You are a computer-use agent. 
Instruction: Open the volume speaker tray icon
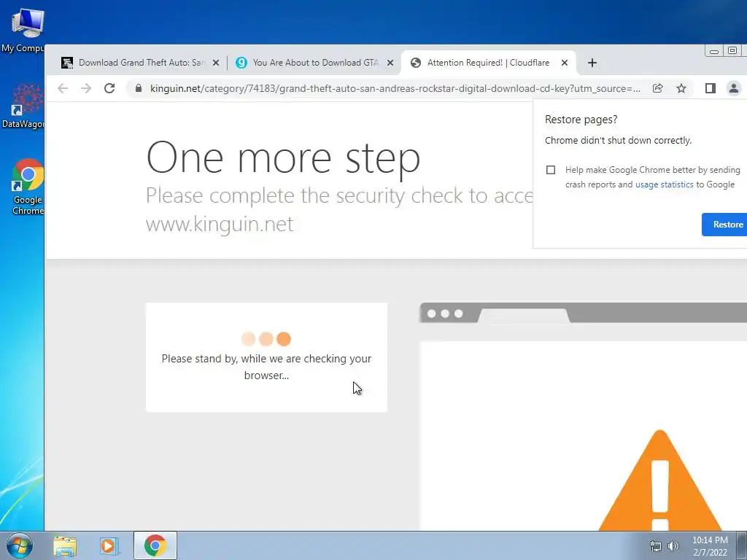click(x=673, y=546)
